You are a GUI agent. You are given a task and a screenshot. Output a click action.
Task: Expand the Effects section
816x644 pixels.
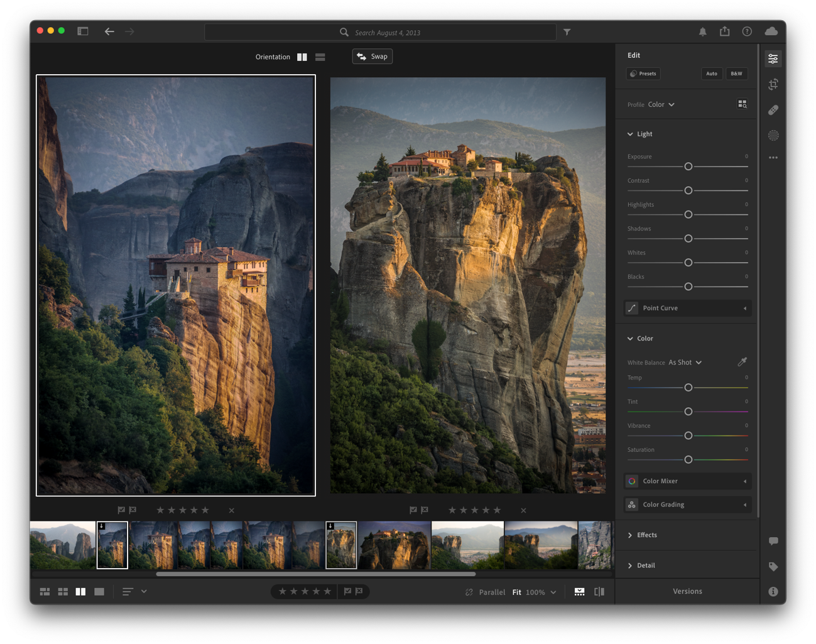(646, 535)
